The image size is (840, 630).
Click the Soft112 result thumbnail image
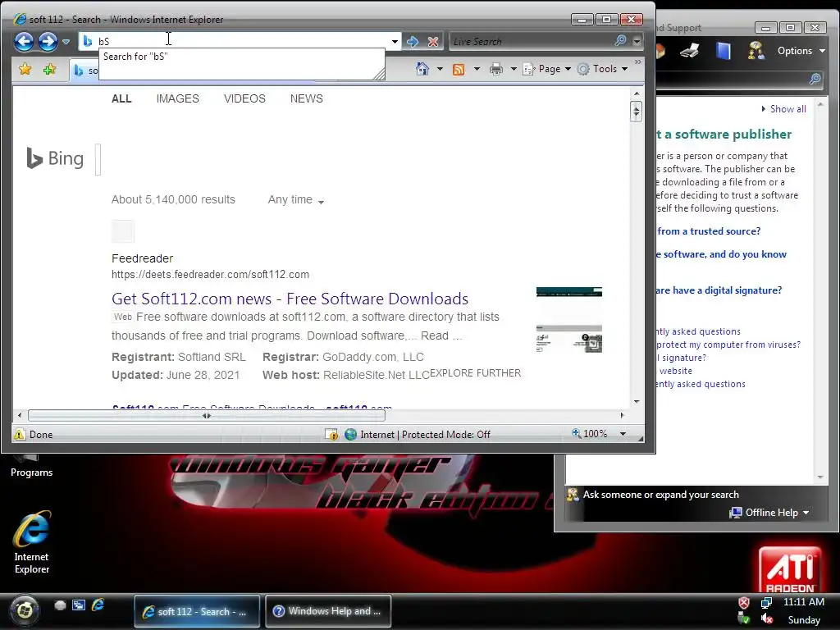[x=569, y=320]
